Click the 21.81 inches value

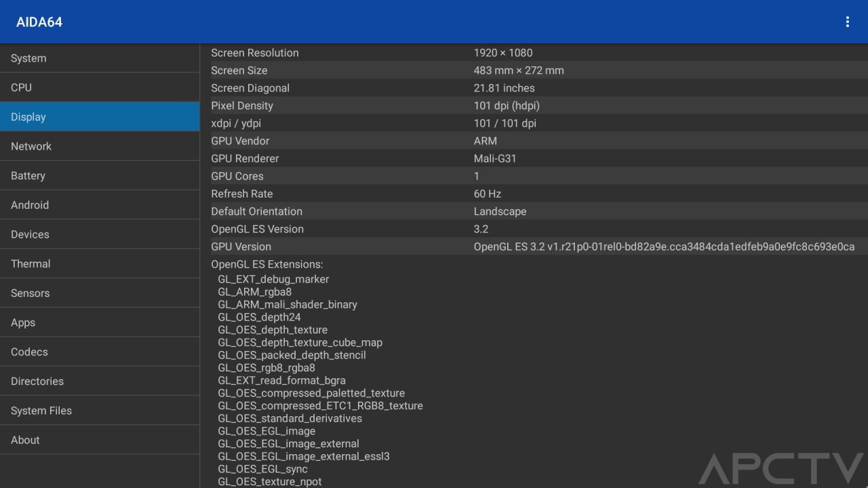505,88
